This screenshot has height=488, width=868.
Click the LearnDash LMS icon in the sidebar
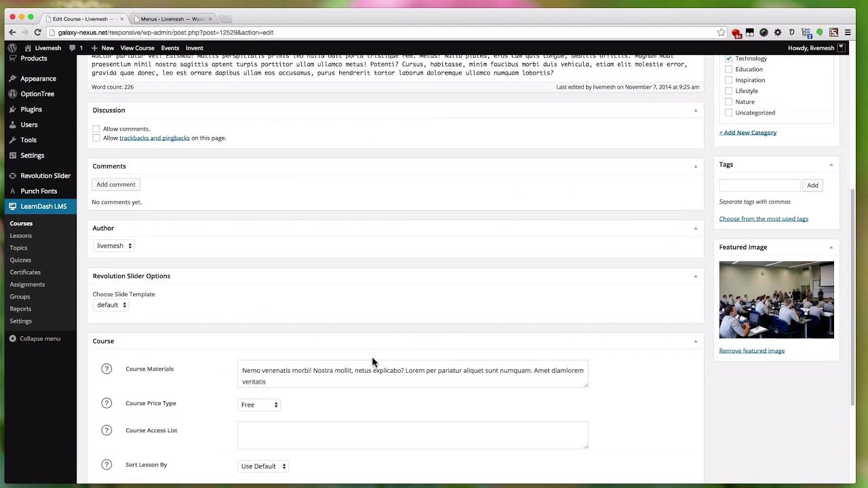(x=13, y=206)
